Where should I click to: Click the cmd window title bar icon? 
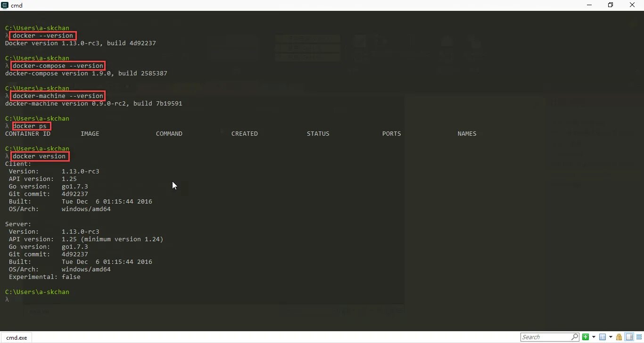[x=5, y=5]
